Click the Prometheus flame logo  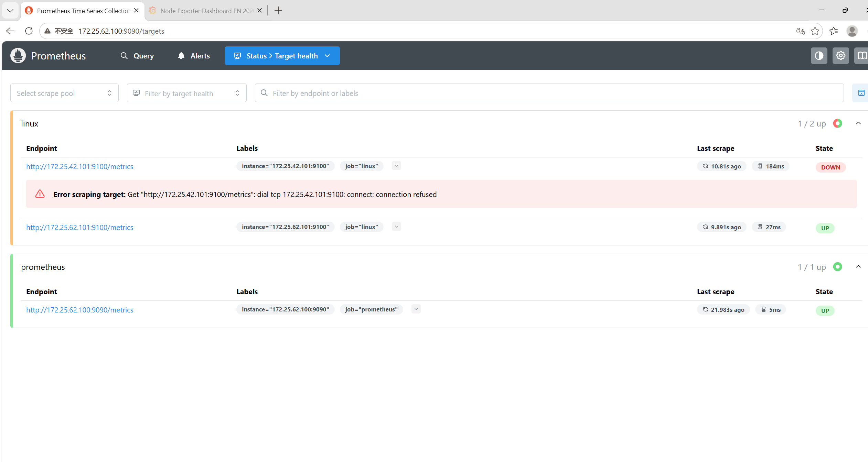point(18,56)
